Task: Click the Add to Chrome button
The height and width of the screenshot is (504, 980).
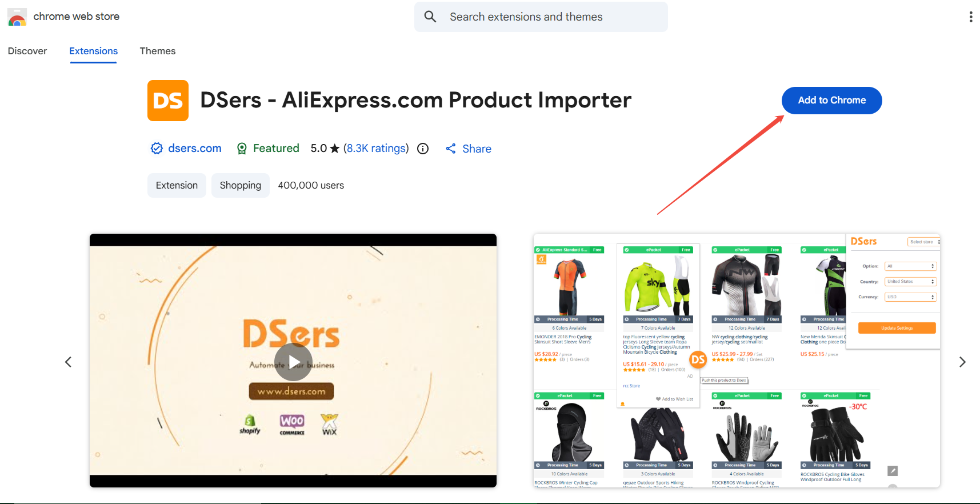Action: (x=831, y=101)
